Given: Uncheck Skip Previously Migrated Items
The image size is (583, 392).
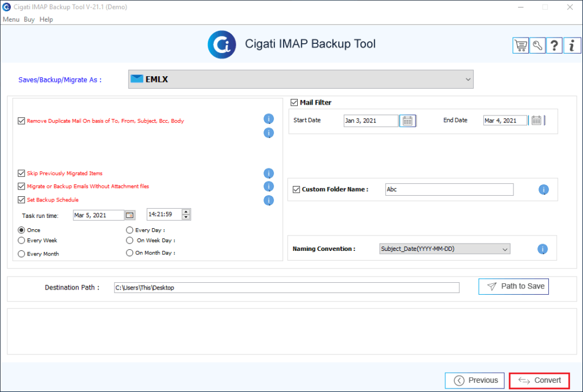Looking at the screenshot, I should pos(21,173).
